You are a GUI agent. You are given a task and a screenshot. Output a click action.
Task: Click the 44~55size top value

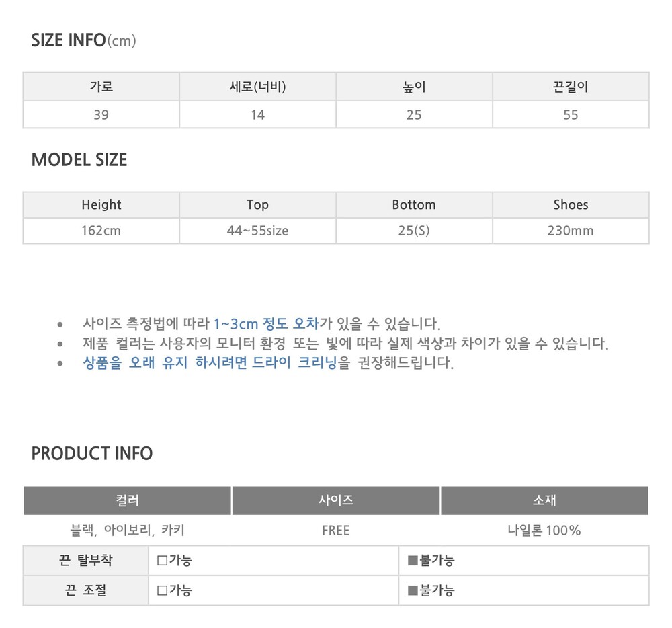click(x=257, y=231)
